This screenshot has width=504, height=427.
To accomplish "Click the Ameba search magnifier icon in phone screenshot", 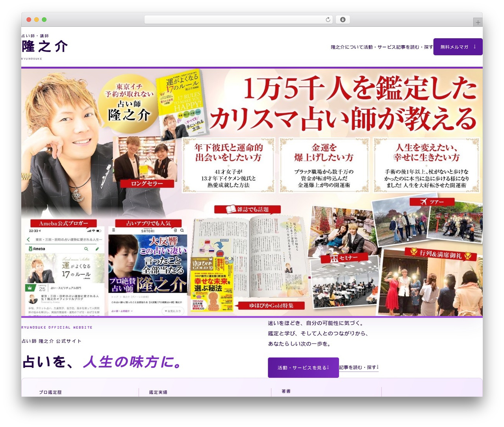I will (86, 249).
